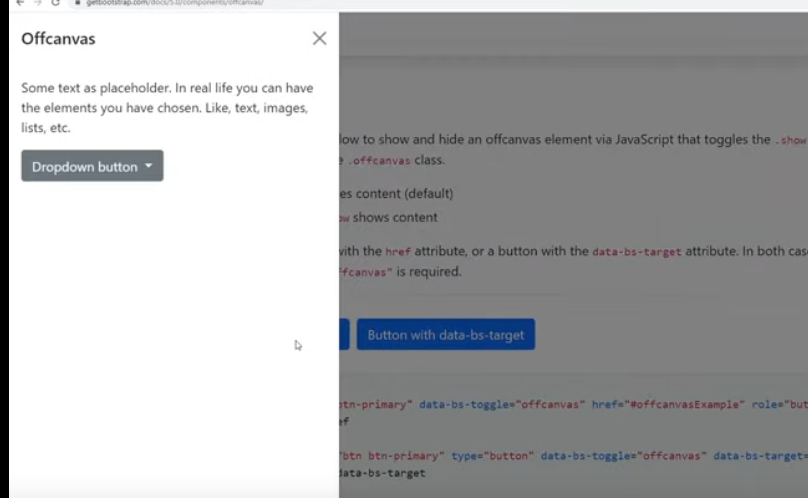
Task: Click the placeholder text paragraph in panel
Action: pos(165,108)
